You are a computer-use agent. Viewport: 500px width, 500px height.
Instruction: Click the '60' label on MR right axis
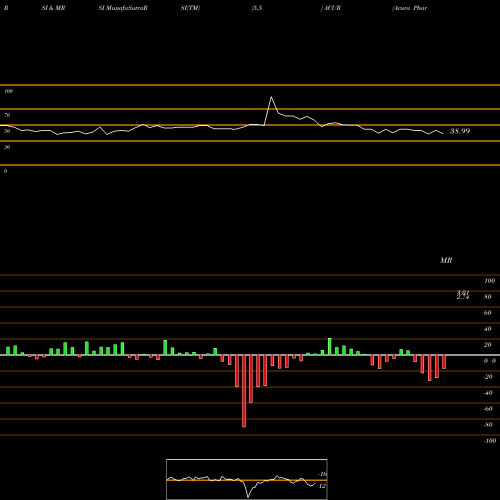coord(488,313)
